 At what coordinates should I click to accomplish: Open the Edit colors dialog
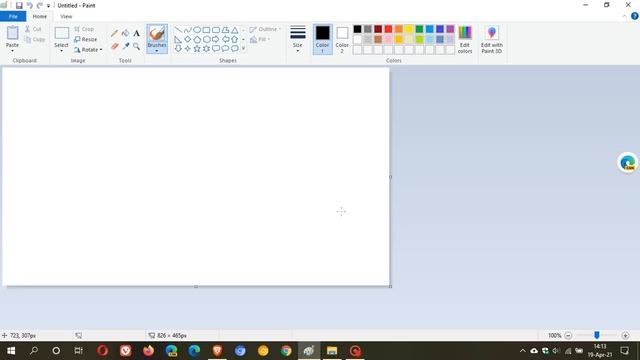click(x=465, y=40)
